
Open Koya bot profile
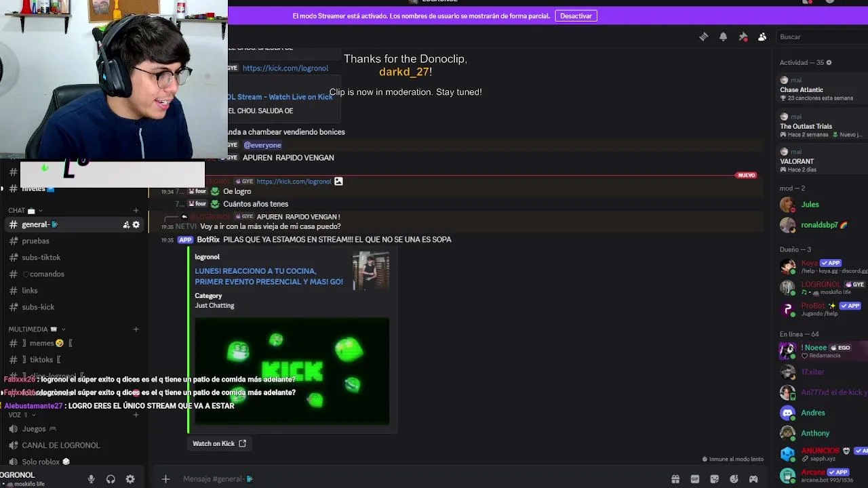click(x=822, y=266)
